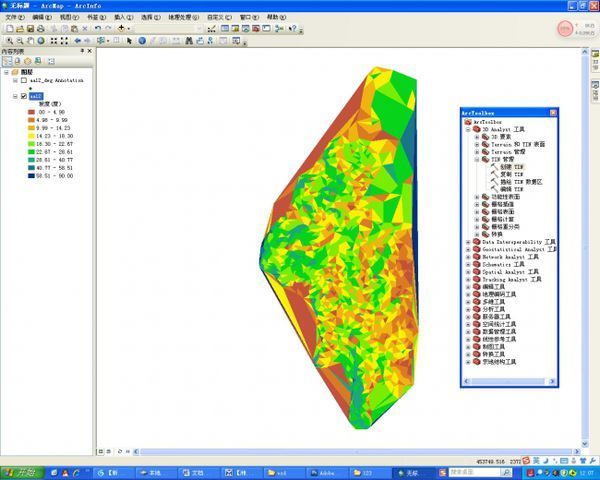This screenshot has width=600, height=480.
Task: Select the Zoom In magnifier tool
Action: tap(8, 41)
